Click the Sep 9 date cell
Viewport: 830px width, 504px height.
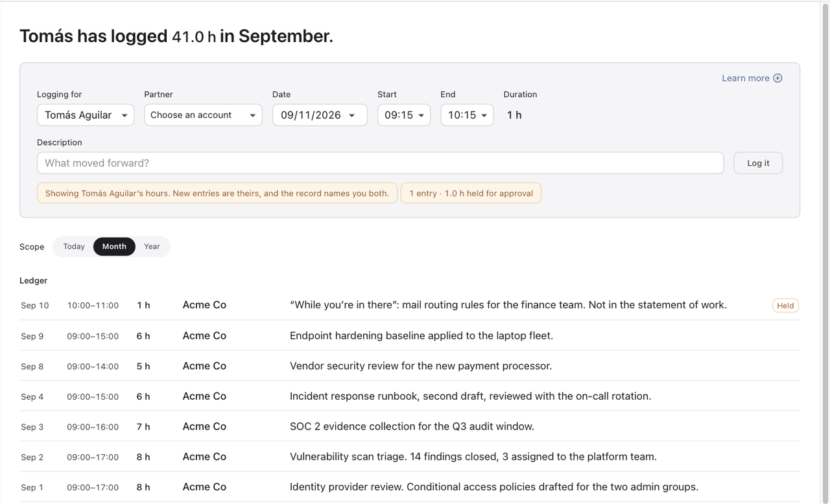32,336
